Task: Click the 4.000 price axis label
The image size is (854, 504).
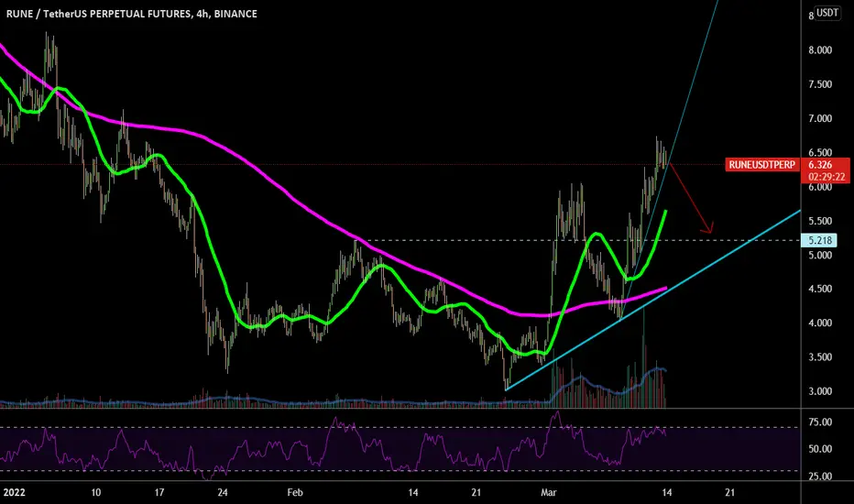Action: point(820,323)
